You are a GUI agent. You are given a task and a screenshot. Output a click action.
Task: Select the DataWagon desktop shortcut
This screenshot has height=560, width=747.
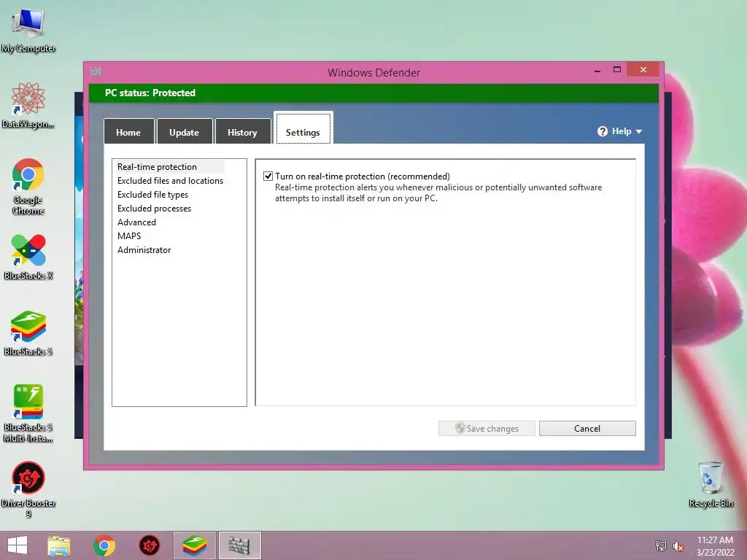pos(28,106)
